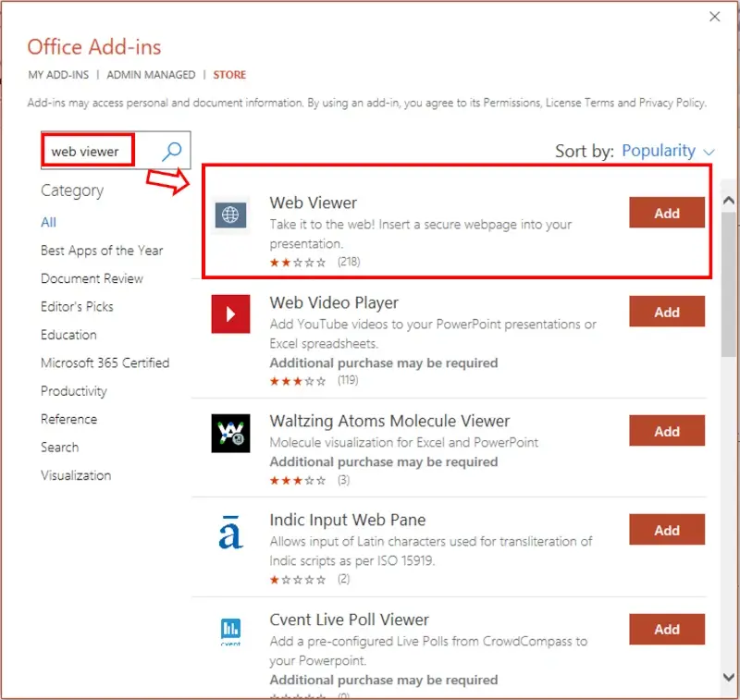Click the magnifying glass search icon
The width and height of the screenshot is (740, 700).
point(171,151)
